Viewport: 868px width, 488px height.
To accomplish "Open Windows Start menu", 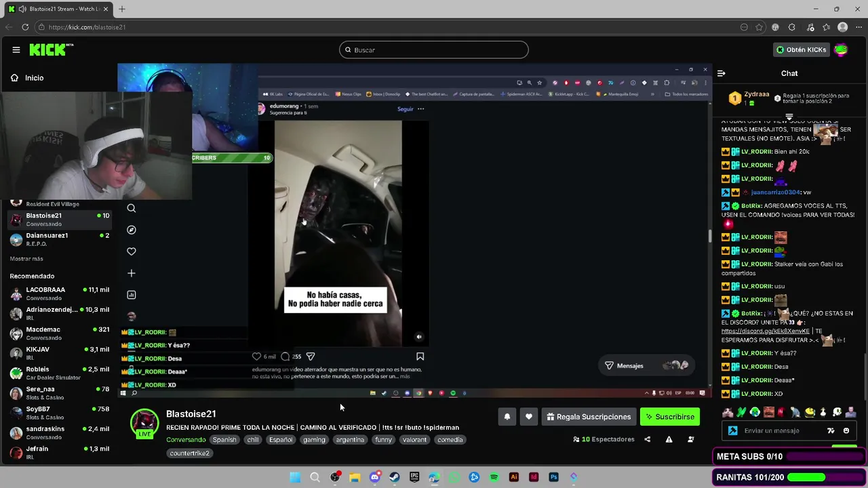I will click(x=295, y=477).
